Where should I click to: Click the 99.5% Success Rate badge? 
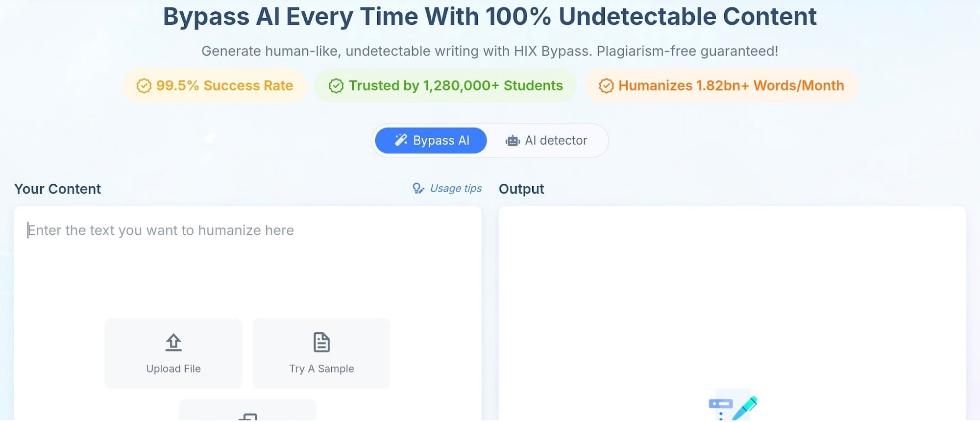(215, 86)
